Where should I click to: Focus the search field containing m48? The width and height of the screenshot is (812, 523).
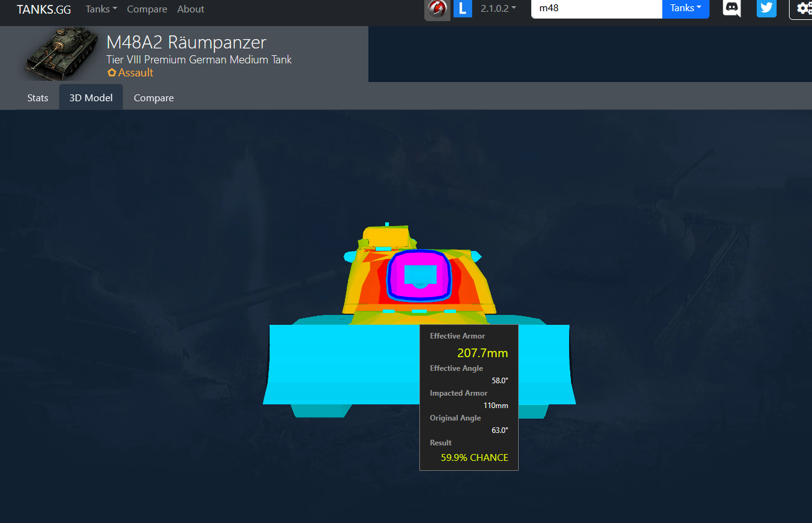pyautogui.click(x=596, y=8)
